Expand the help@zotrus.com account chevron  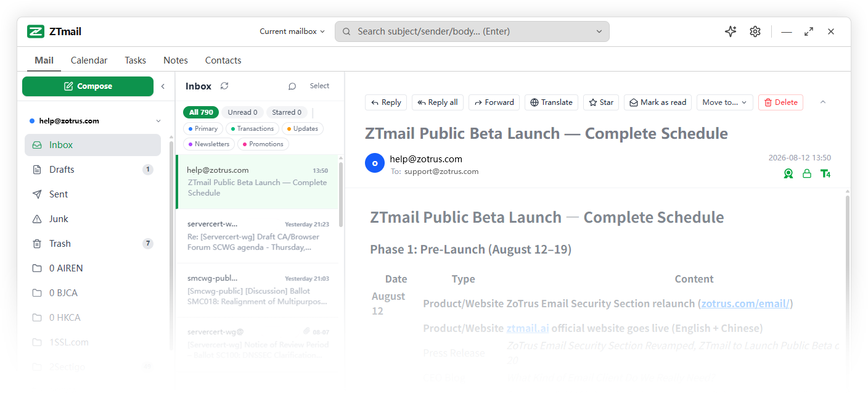coord(158,121)
